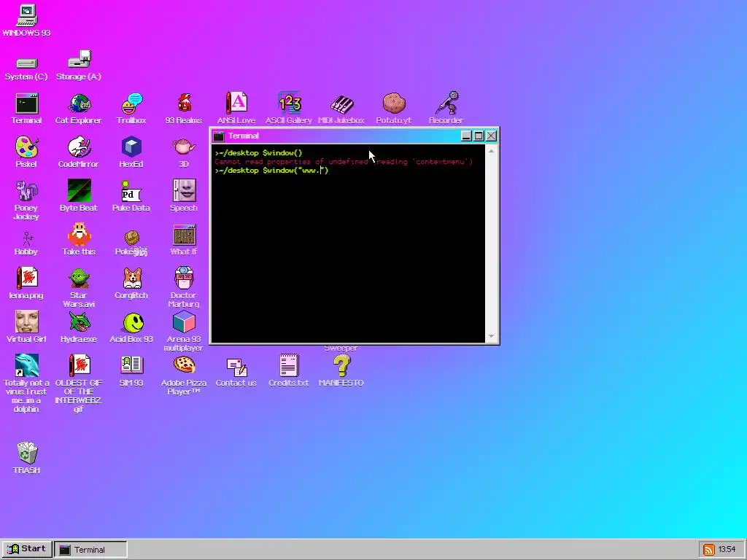Viewport: 747px width, 560px height.
Task: Launch MIDI Jukebox
Action: coord(341,109)
